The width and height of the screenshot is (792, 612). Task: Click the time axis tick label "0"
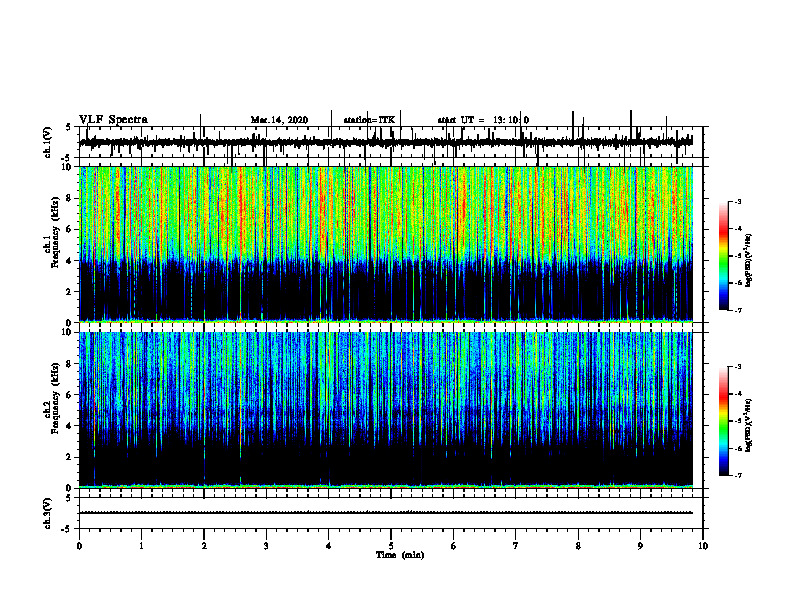click(79, 546)
